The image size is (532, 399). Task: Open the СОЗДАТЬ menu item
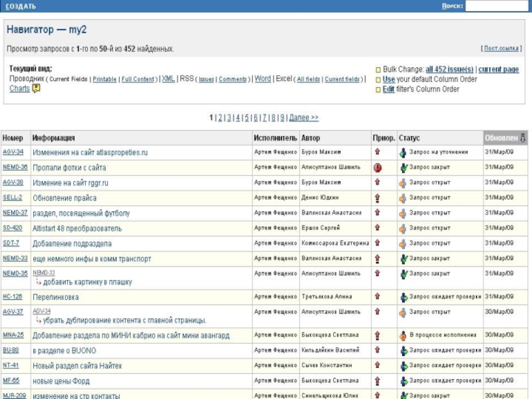pyautogui.click(x=21, y=6)
